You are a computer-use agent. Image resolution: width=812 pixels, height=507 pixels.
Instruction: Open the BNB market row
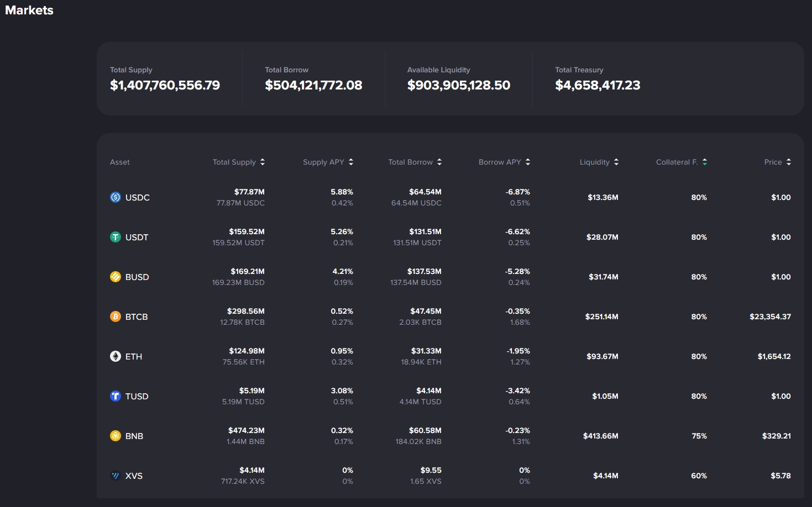pyautogui.click(x=450, y=436)
